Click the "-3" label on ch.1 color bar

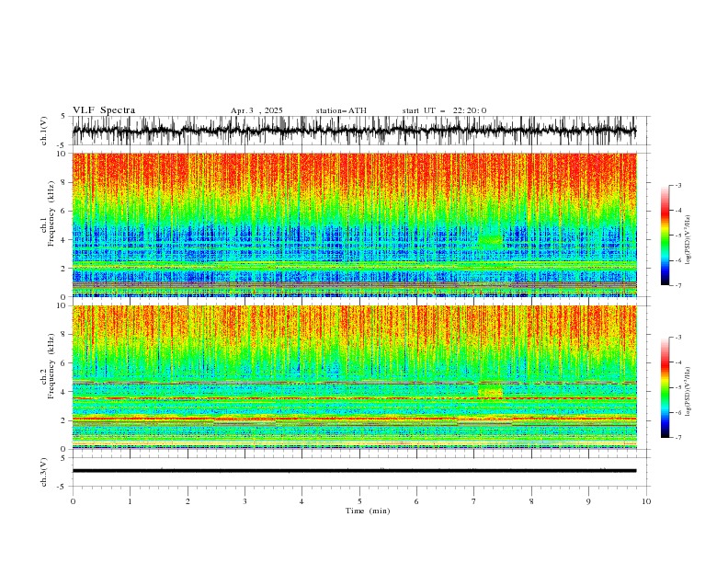click(677, 185)
